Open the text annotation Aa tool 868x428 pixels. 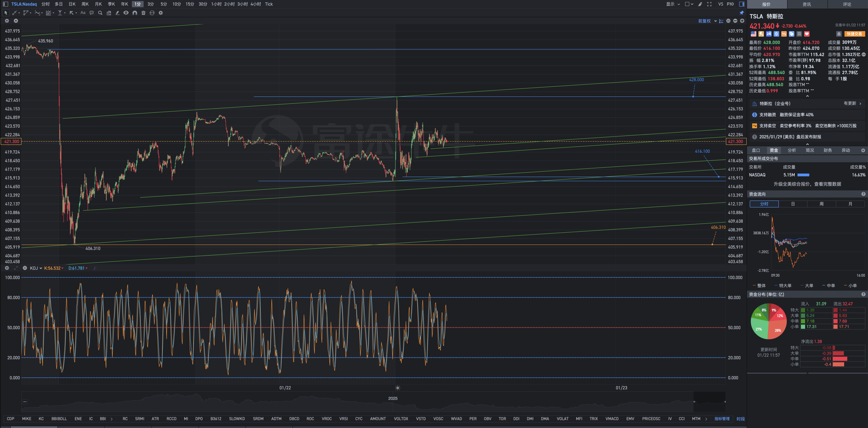click(83, 13)
